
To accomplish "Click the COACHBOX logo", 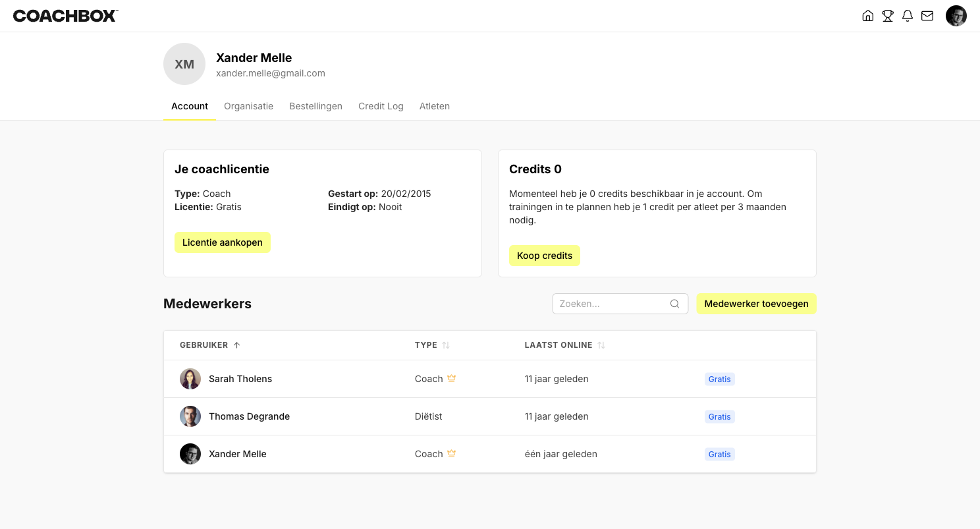I will (65, 16).
